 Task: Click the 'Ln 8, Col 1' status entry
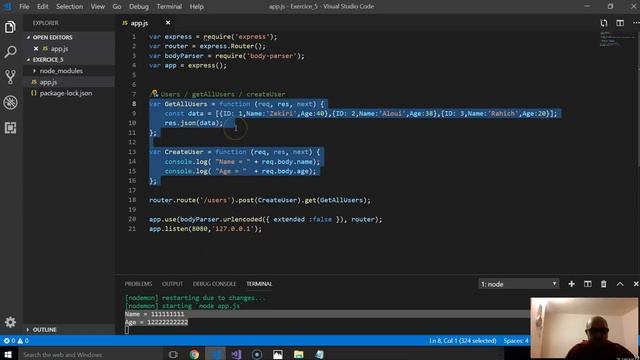[x=462, y=340]
